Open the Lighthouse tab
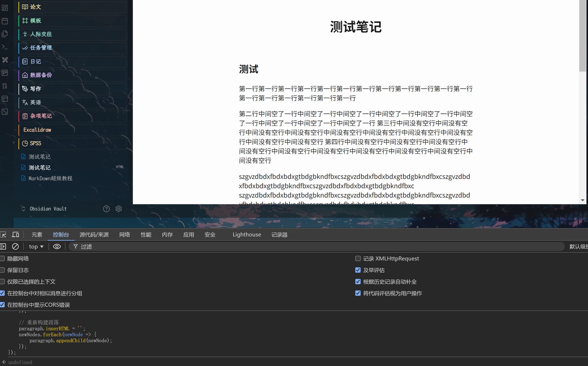Viewport: 588px width, 366px height. click(247, 235)
